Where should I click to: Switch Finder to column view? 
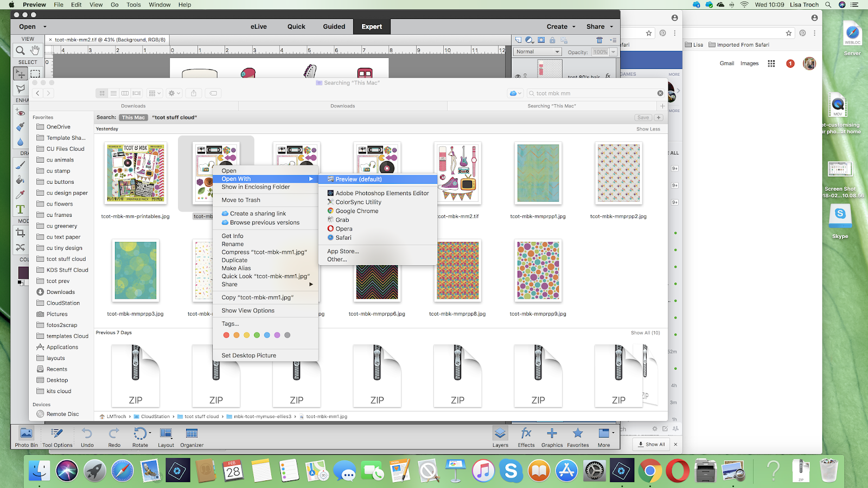[x=125, y=93]
